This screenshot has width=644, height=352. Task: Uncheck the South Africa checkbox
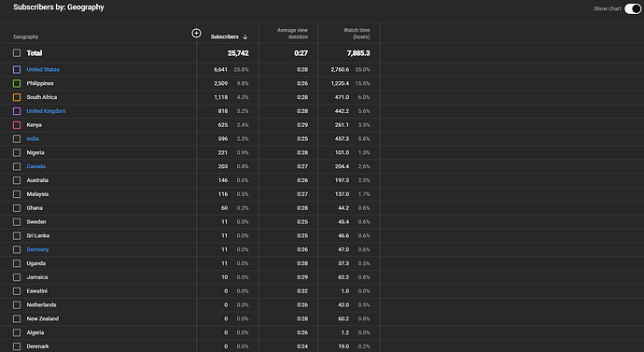pyautogui.click(x=17, y=97)
